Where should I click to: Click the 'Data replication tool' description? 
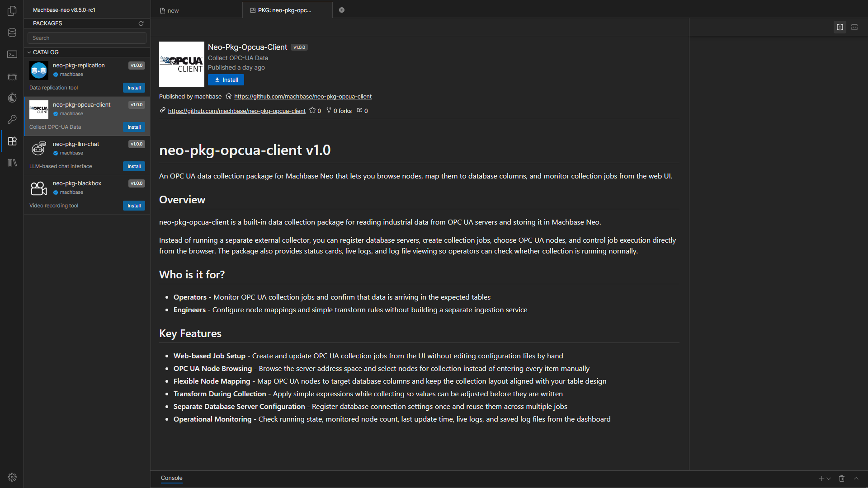[53, 88]
